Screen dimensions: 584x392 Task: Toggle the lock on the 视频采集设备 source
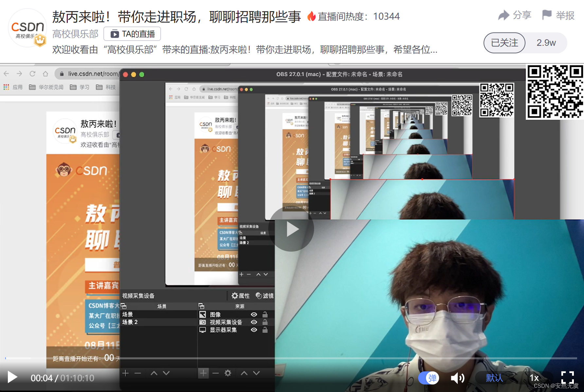click(x=265, y=322)
